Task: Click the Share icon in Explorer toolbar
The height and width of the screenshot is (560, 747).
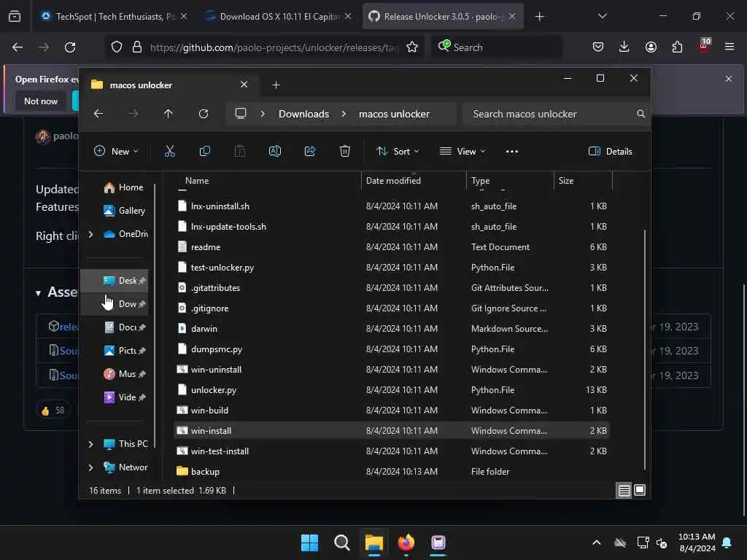Action: coord(309,152)
